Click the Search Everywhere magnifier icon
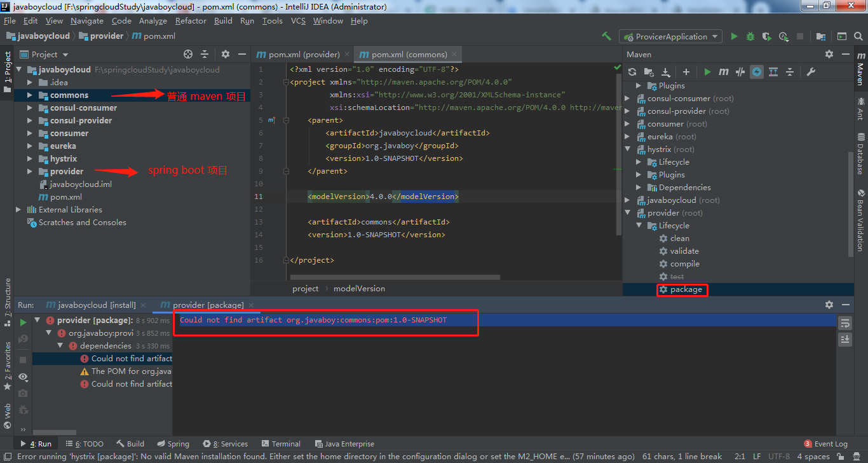 858,36
